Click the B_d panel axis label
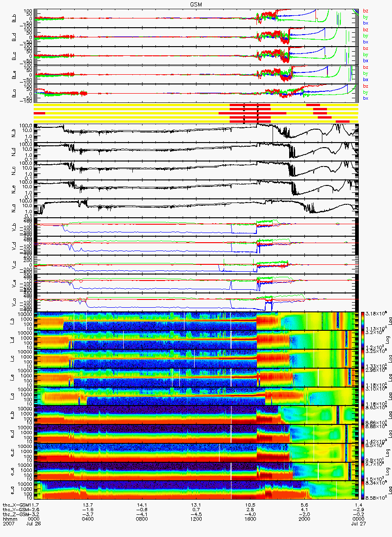The image size is (392, 537). [x=14, y=38]
